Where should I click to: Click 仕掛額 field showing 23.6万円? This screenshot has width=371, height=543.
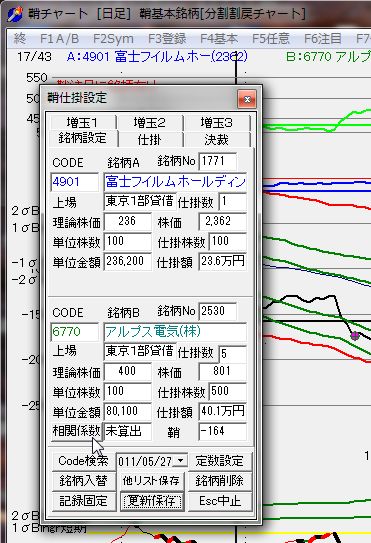pyautogui.click(x=222, y=261)
